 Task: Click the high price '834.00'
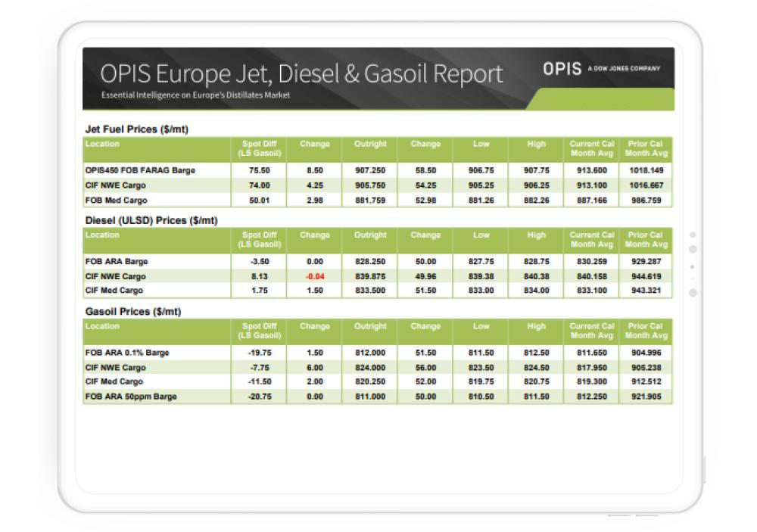[537, 291]
